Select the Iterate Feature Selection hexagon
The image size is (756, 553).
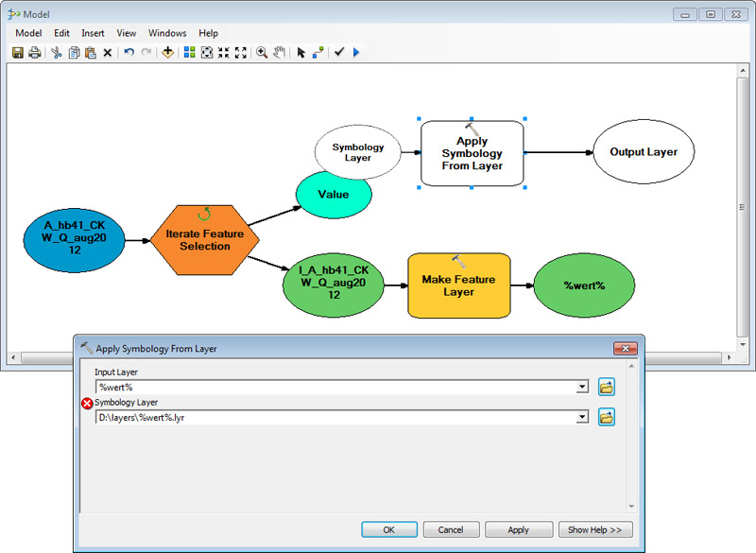click(204, 240)
